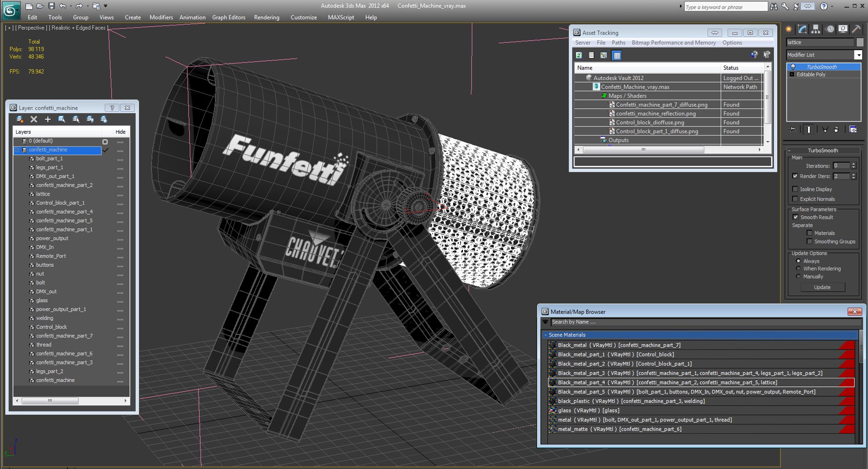Click the Redo arrow icon
This screenshot has width=868, height=469.
coord(79,6)
